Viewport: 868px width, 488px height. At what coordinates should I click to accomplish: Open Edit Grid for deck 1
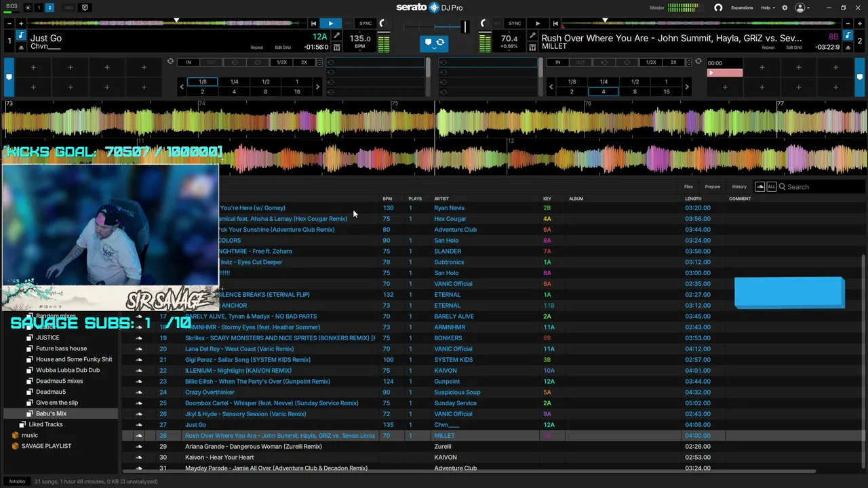point(283,47)
